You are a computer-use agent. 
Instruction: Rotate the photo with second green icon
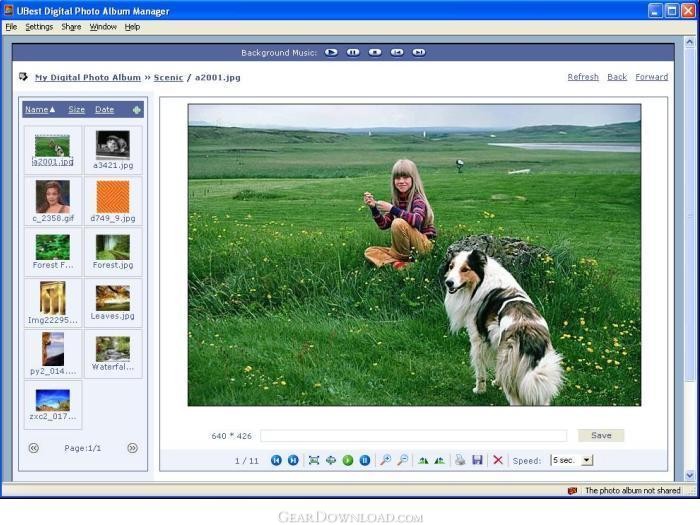pyautogui.click(x=439, y=460)
